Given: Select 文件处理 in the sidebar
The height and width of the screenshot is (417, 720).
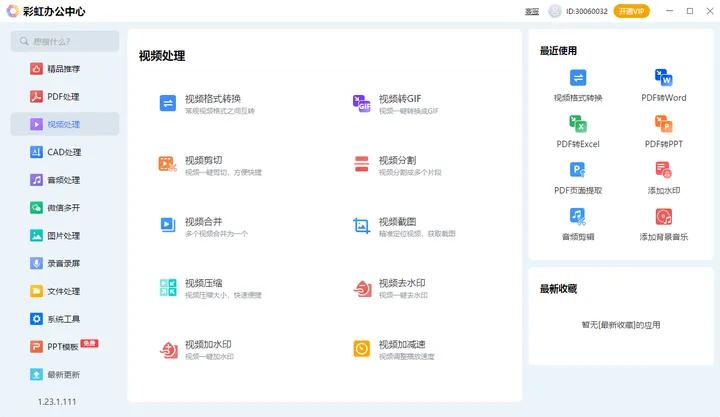Looking at the screenshot, I should coord(65,291).
